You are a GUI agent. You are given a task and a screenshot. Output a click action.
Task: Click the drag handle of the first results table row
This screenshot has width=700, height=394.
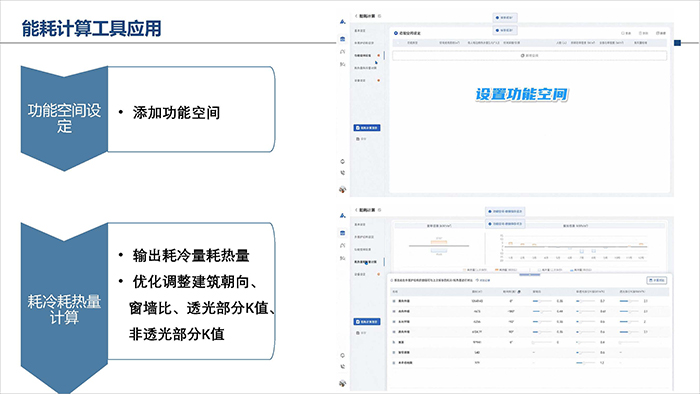(394, 301)
